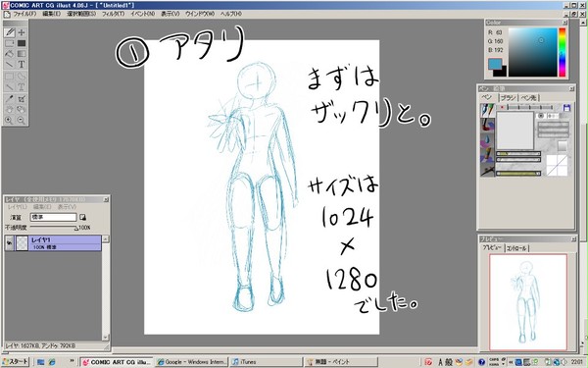The height and width of the screenshot is (368, 588).
Task: Select the レイヤ1 layer row
Action: 53,243
